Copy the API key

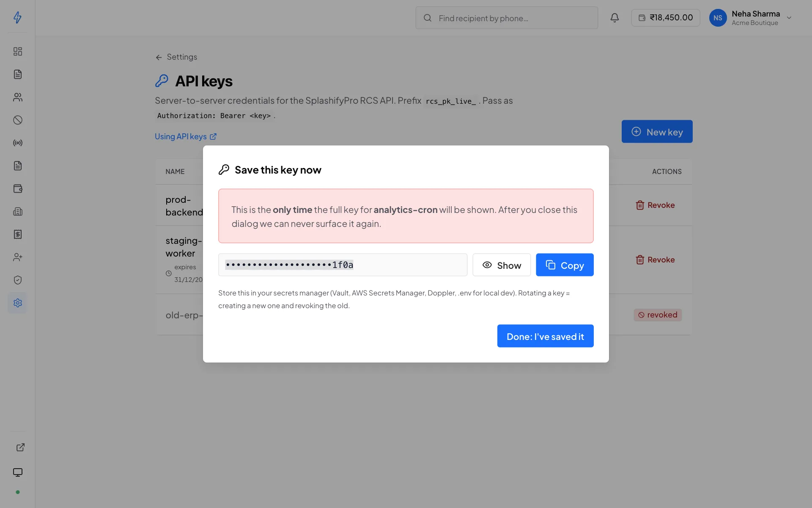565,265
